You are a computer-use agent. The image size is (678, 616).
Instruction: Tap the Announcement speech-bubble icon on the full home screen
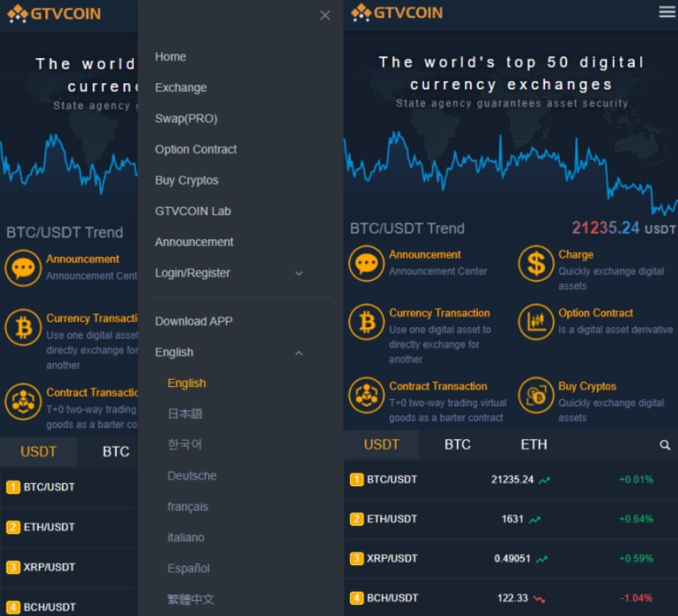pyautogui.click(x=367, y=264)
